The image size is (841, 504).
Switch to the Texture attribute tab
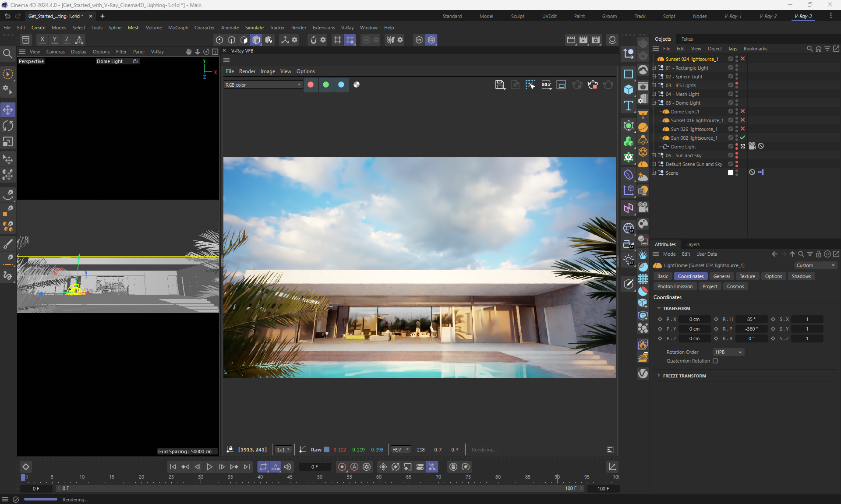coord(747,276)
